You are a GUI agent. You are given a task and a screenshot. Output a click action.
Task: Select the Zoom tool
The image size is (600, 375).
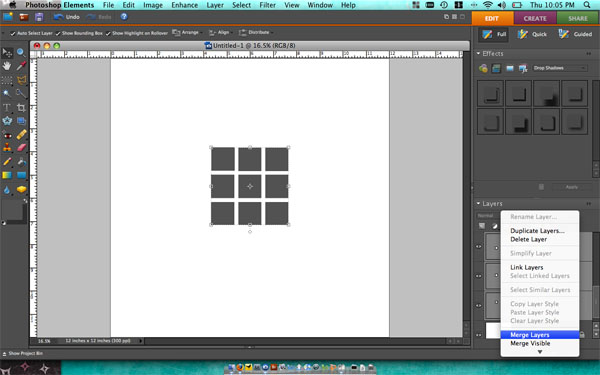[21, 52]
